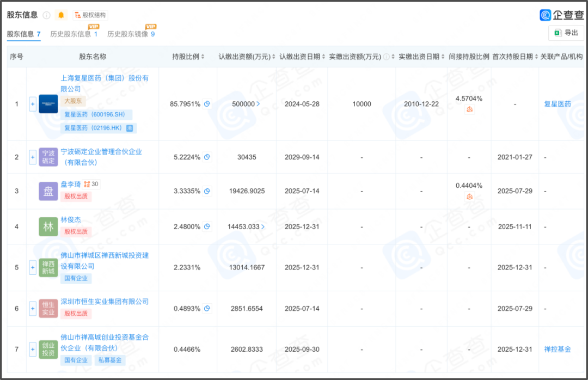Click the info icon next to 股东信息 title
The width and height of the screenshot is (588, 380).
tap(46, 15)
